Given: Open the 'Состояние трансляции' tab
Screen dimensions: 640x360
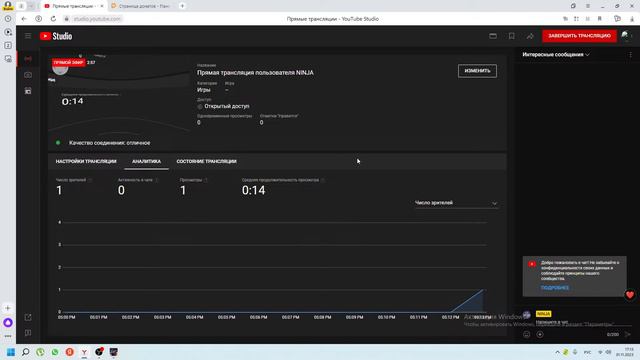Looking at the screenshot, I should point(207,162).
